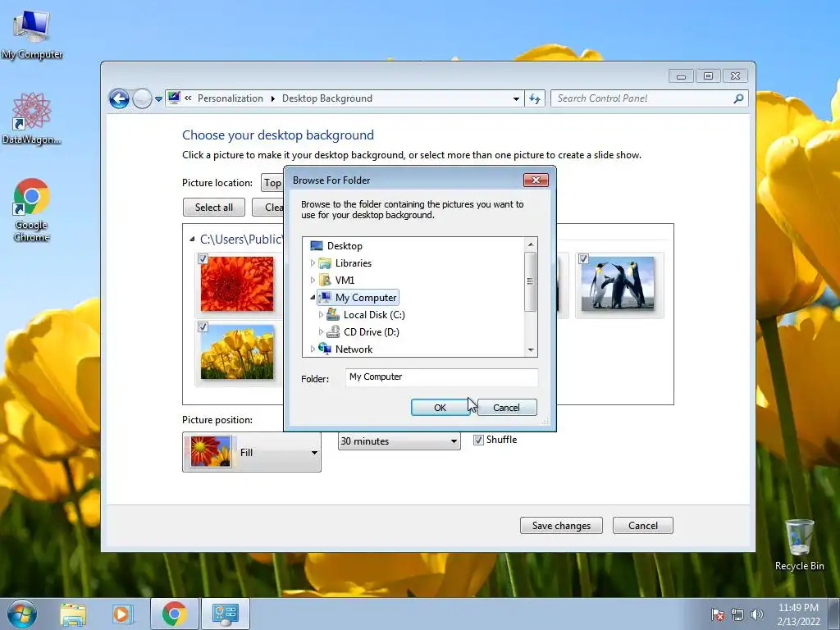Toggle the Shuffle checkbox
This screenshot has height=630, width=840.
tap(478, 441)
